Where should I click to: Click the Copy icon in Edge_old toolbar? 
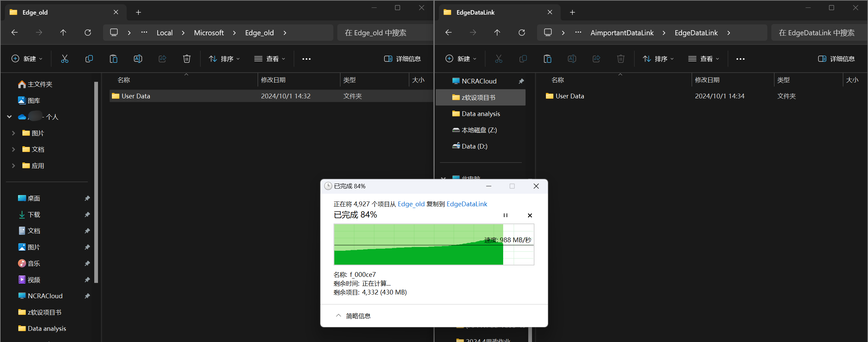89,59
